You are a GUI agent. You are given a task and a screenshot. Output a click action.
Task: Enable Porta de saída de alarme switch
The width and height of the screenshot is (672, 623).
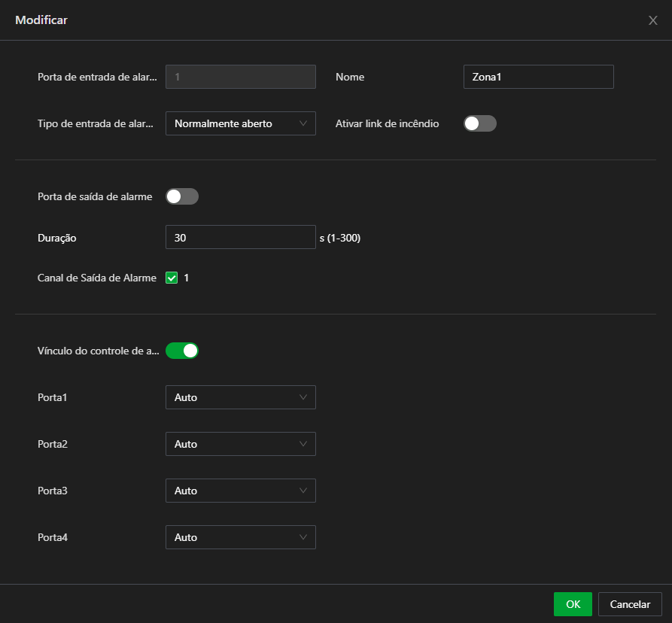(182, 196)
